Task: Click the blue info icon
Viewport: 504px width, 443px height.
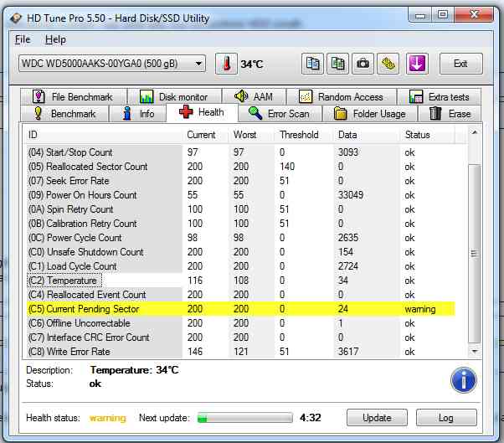Action: (x=463, y=380)
